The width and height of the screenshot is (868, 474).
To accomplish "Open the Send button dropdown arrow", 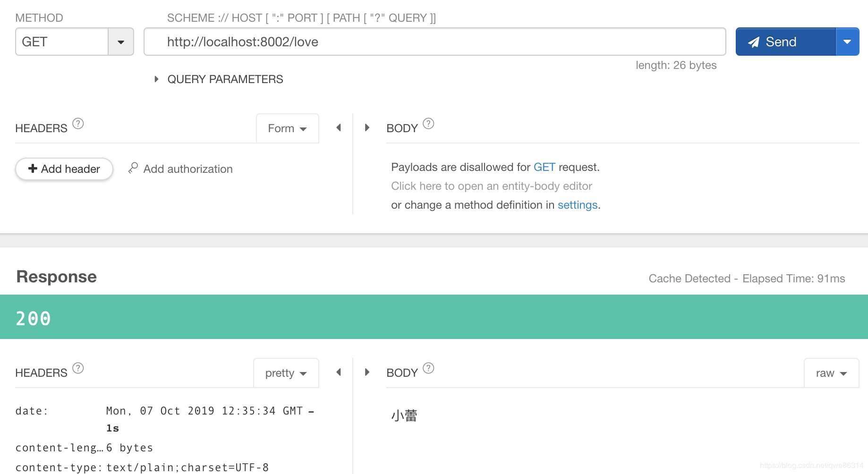I will [x=847, y=42].
